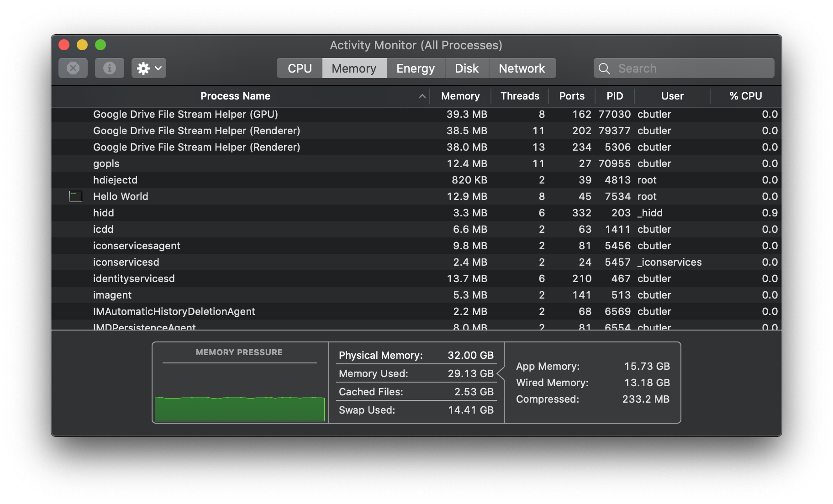
Task: Sort by the Memory column header
Action: [460, 96]
